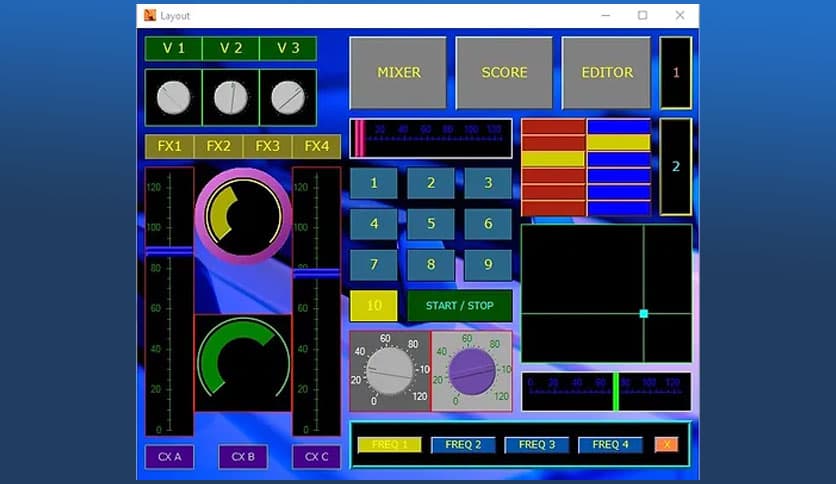The width and height of the screenshot is (836, 484).
Task: Toggle the FX2 effect
Action: [219, 147]
